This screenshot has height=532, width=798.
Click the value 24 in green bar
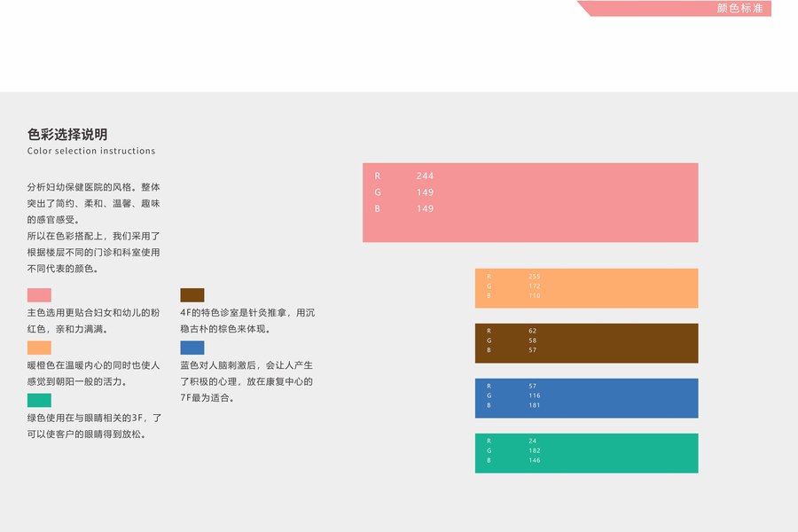point(532,441)
